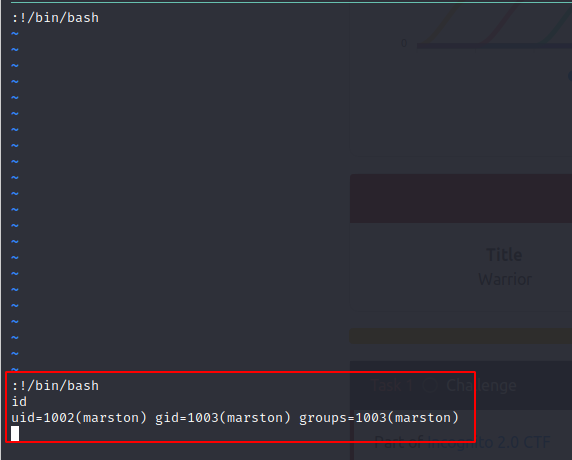
Task: Click the circle icon beside Task 1
Action: click(430, 386)
